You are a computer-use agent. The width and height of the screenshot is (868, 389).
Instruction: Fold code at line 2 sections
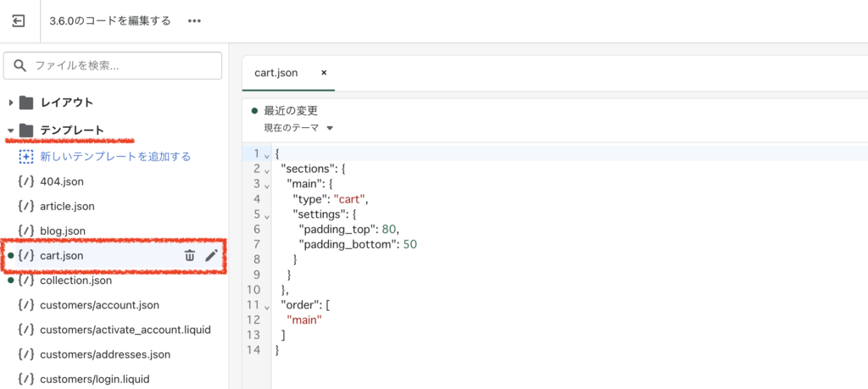(x=267, y=169)
